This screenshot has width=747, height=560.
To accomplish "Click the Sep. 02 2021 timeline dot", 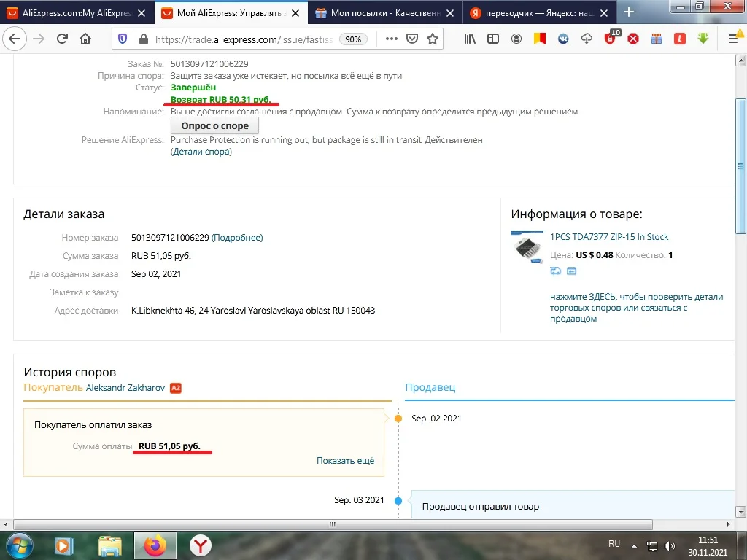I will 398,419.
